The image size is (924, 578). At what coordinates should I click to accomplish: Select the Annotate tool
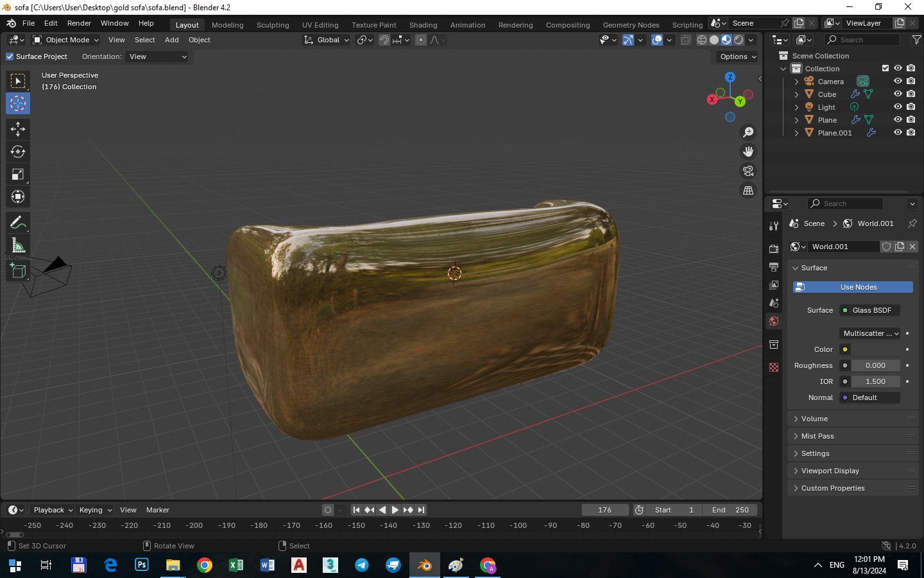point(18,223)
